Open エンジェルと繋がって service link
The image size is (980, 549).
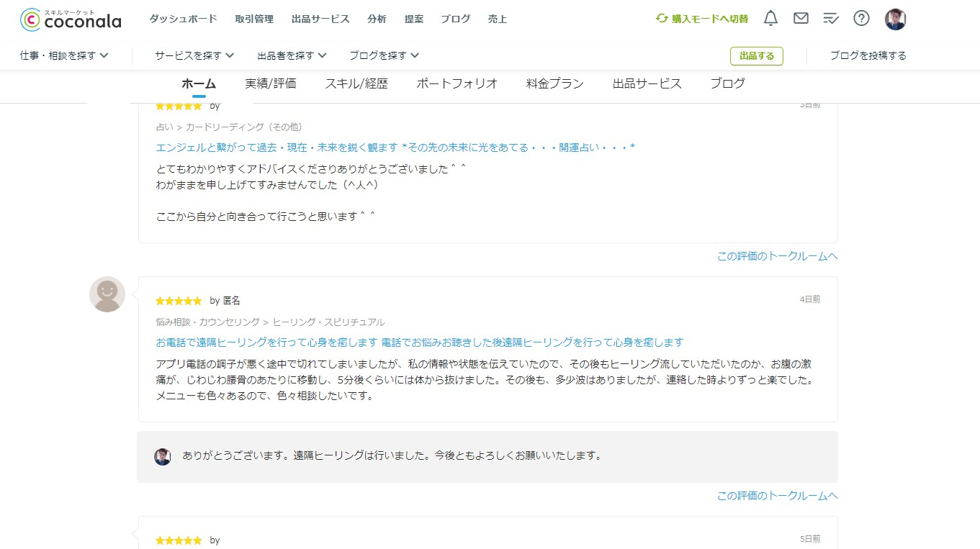coord(395,148)
